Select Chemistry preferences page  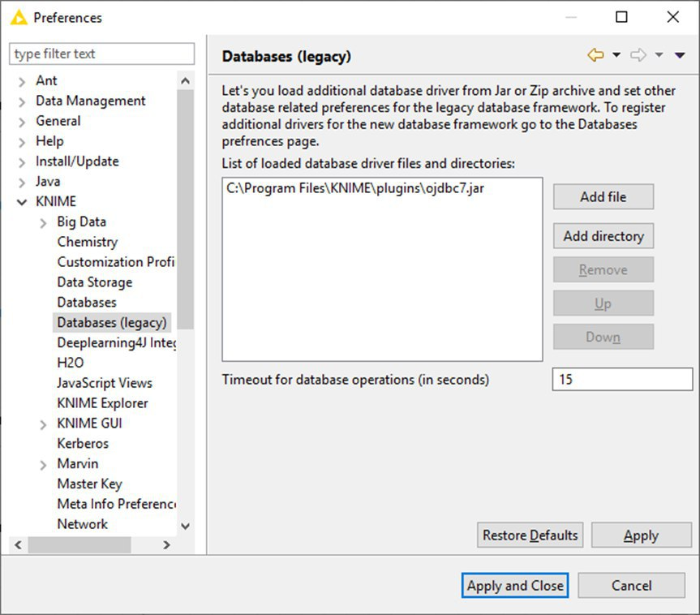pos(88,242)
